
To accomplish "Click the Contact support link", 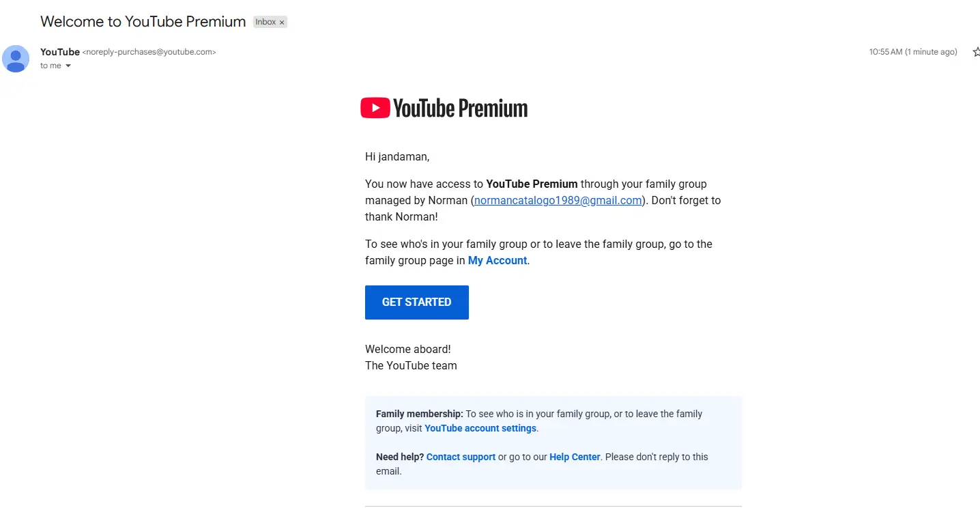I will point(461,457).
